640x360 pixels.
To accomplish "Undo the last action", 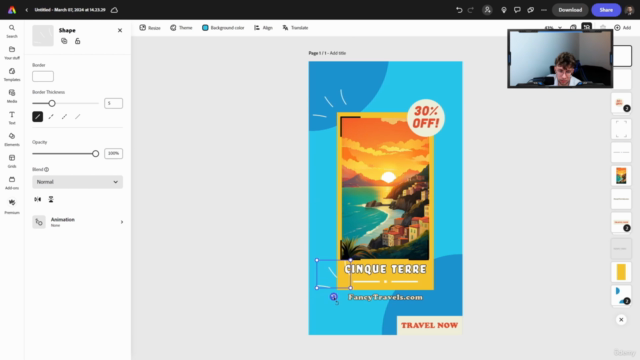I will [x=459, y=10].
